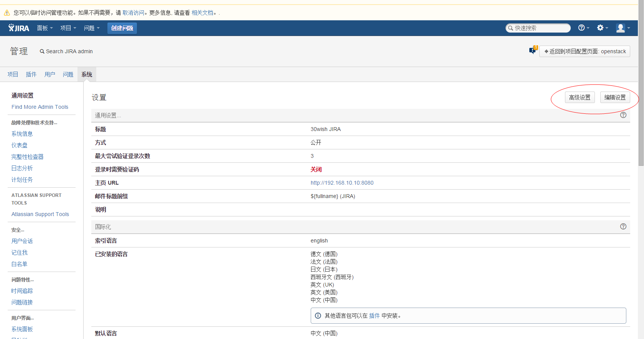The height and width of the screenshot is (339, 644).
Task: Click the 取消访问 link in banner
Action: tap(133, 13)
